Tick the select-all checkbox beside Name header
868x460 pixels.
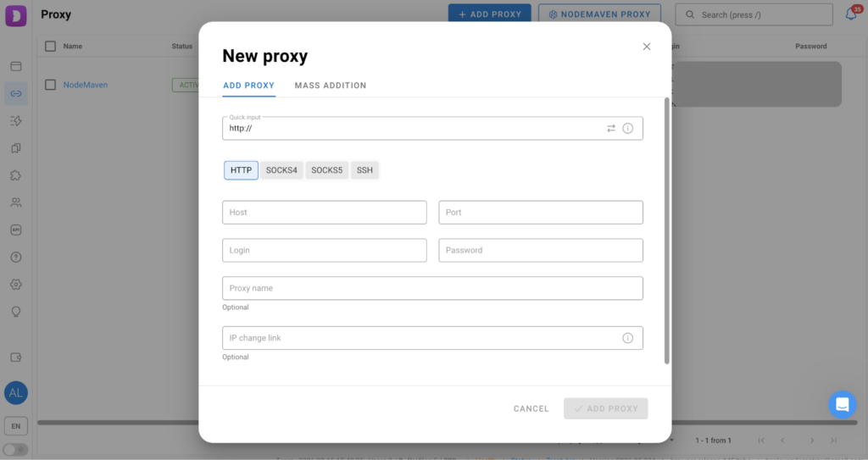coord(50,46)
